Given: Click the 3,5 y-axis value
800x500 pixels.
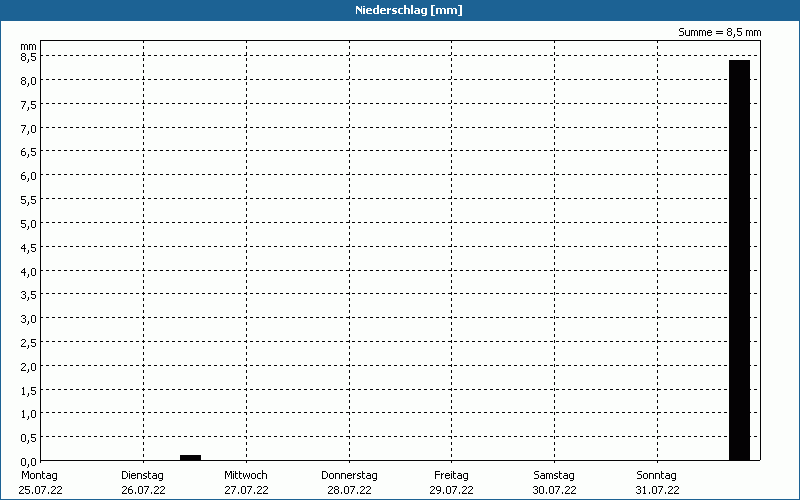Looking at the screenshot, I should [29, 295].
